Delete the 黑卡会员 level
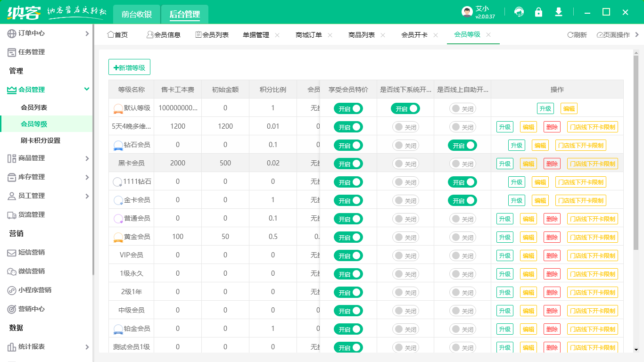 click(x=552, y=164)
